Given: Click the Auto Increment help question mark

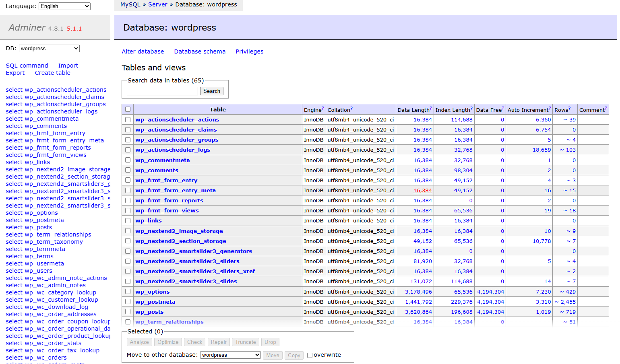Looking at the screenshot, I should (x=550, y=109).
